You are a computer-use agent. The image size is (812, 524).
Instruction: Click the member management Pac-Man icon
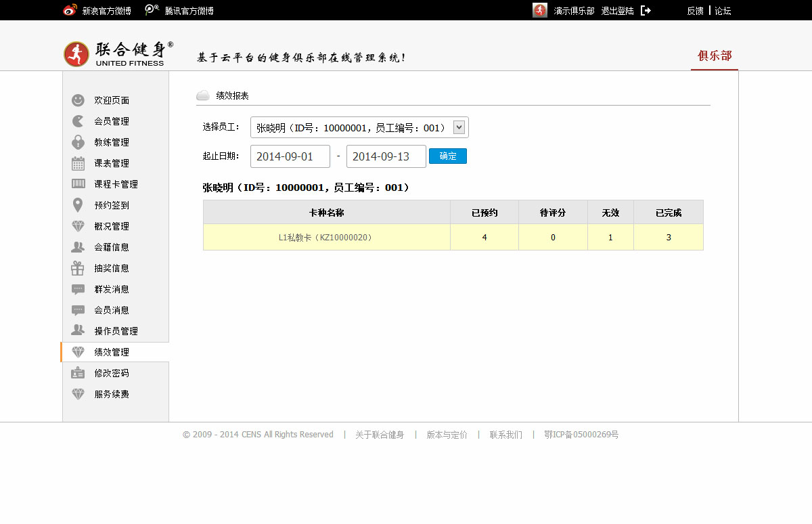pos(78,121)
